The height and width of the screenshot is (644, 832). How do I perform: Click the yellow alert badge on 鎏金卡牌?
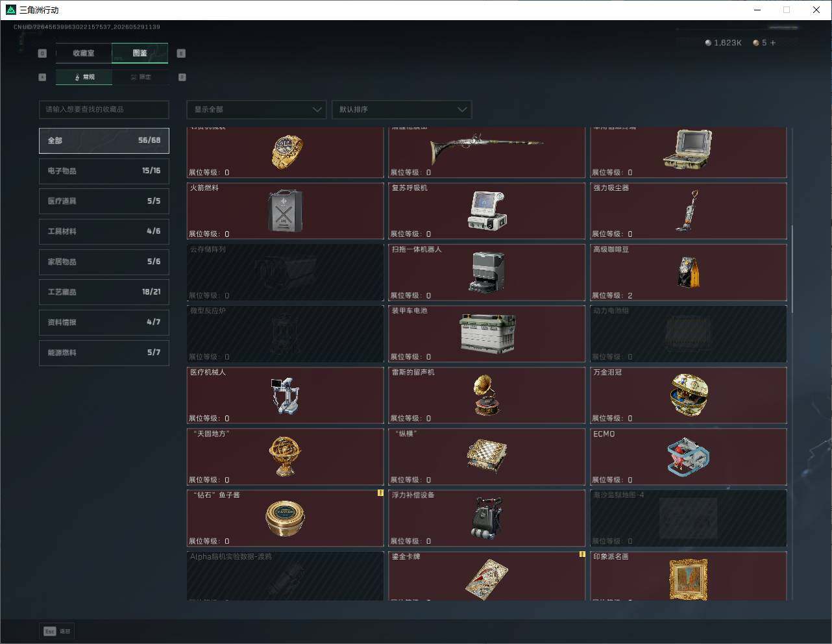click(x=582, y=554)
